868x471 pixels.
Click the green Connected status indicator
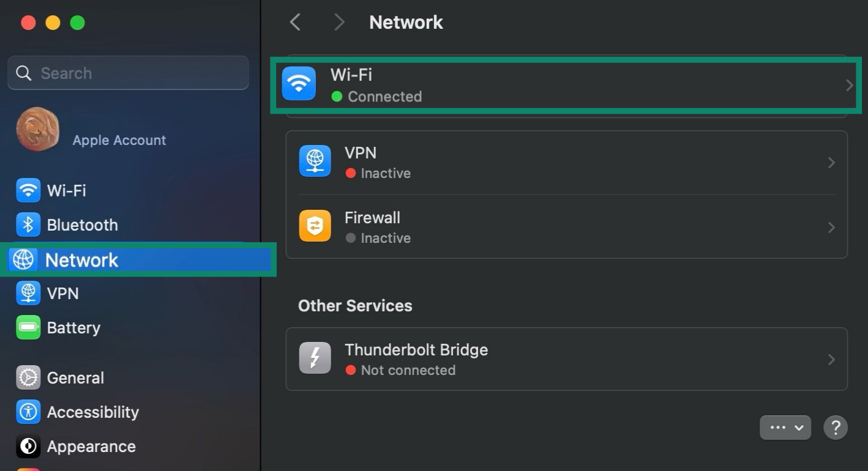tap(337, 97)
